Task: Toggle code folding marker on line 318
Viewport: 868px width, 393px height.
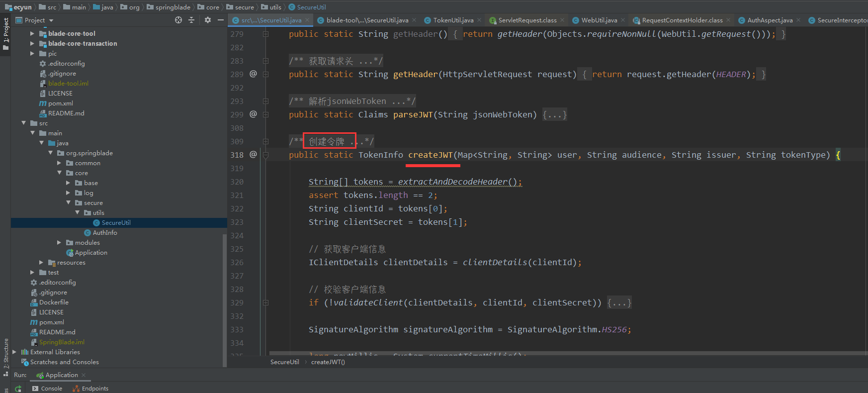Action: click(265, 155)
